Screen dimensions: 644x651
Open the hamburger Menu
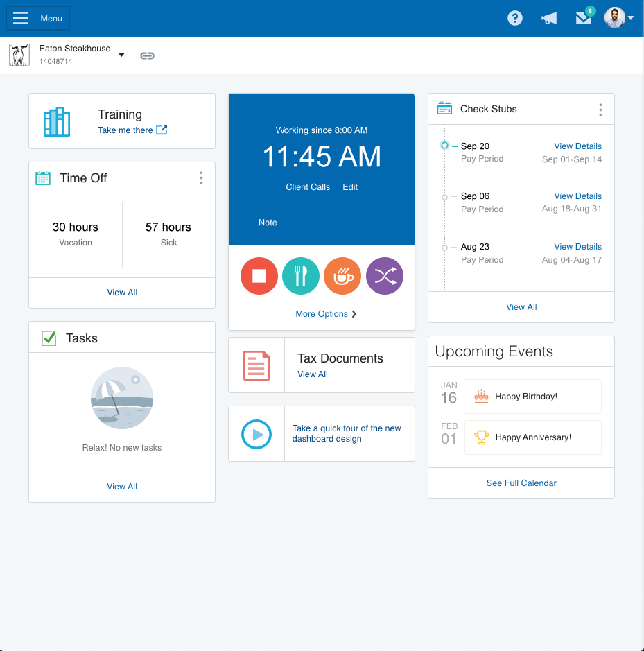point(20,17)
